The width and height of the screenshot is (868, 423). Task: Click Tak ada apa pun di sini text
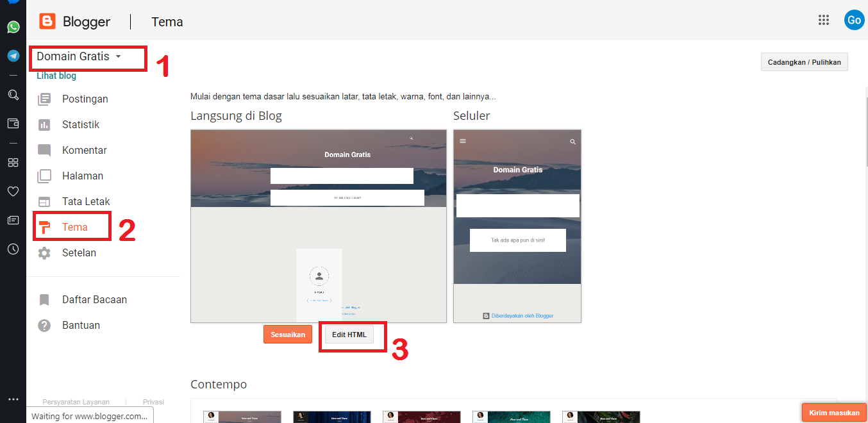point(518,240)
